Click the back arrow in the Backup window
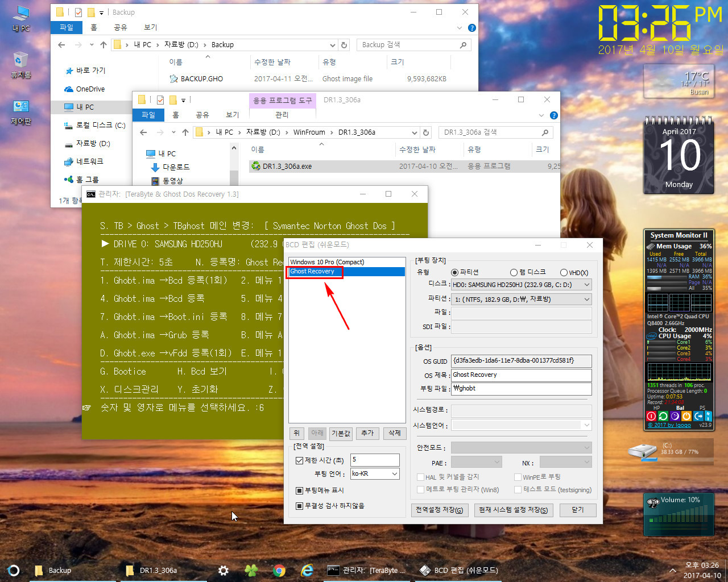 (x=61, y=45)
